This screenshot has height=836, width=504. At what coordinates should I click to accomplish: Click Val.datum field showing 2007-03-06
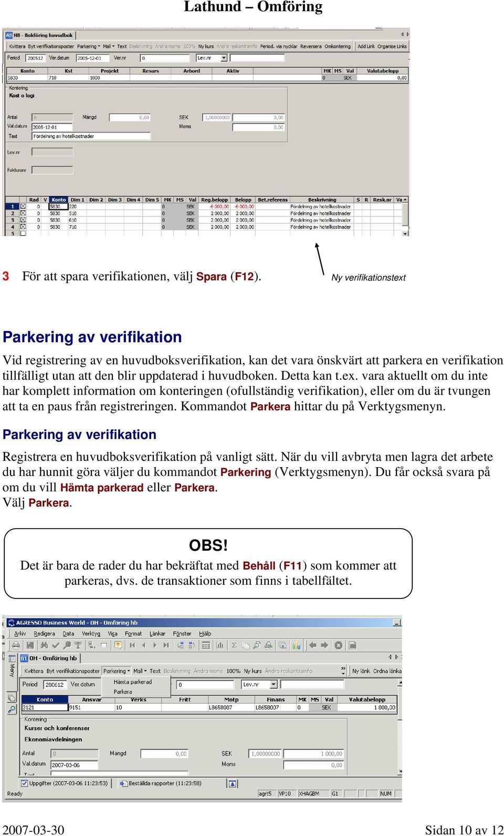coord(74,765)
